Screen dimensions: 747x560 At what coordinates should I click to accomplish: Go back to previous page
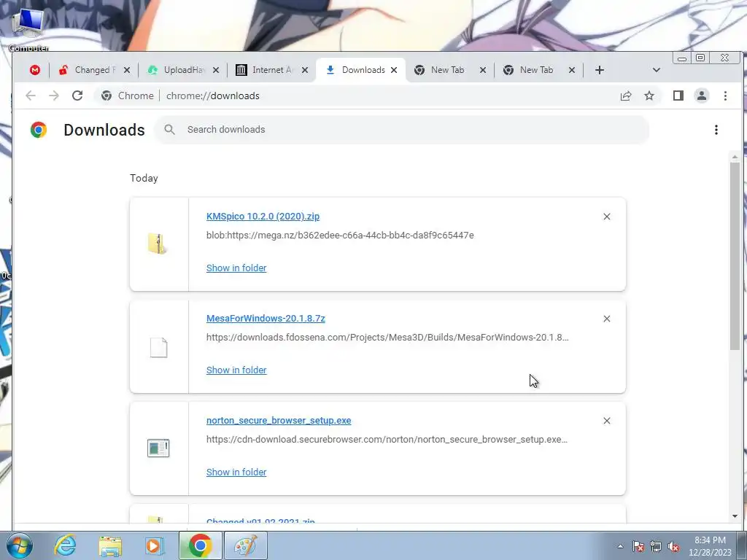(x=31, y=96)
